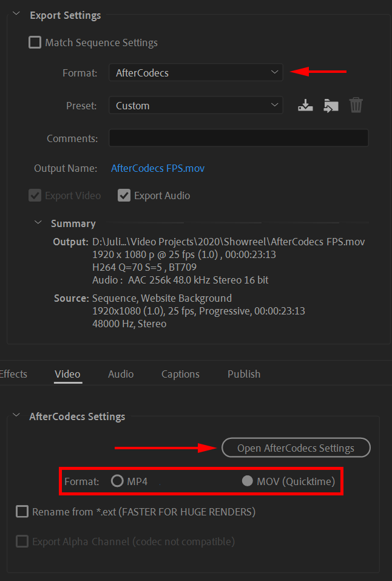Collapse the AfterCodecs Settings section

15,416
